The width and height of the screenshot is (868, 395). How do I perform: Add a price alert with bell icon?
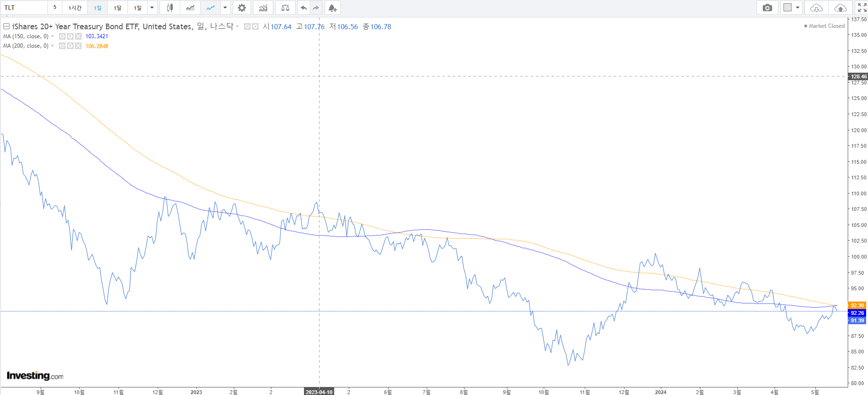point(332,8)
